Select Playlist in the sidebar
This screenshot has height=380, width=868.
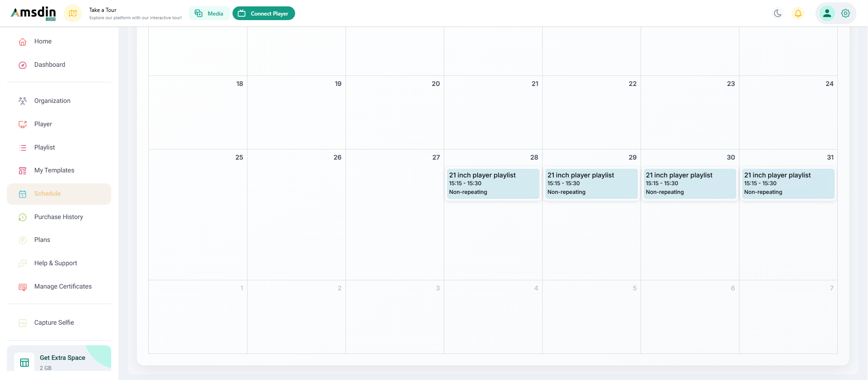44,147
